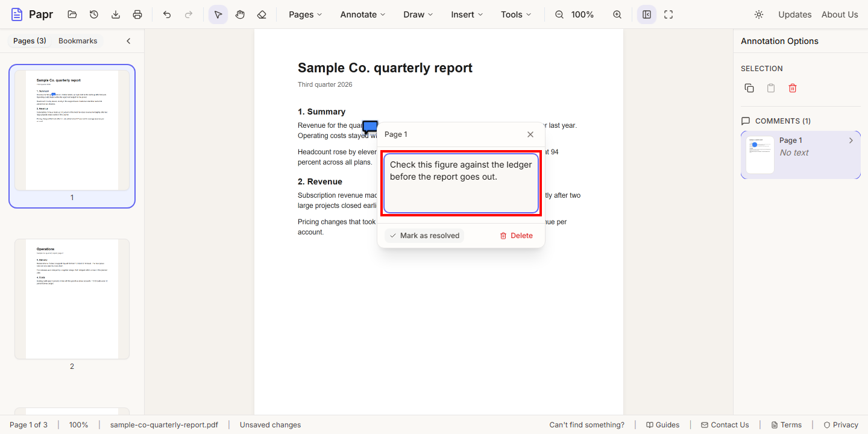Select the hand pan tool

tap(240, 14)
